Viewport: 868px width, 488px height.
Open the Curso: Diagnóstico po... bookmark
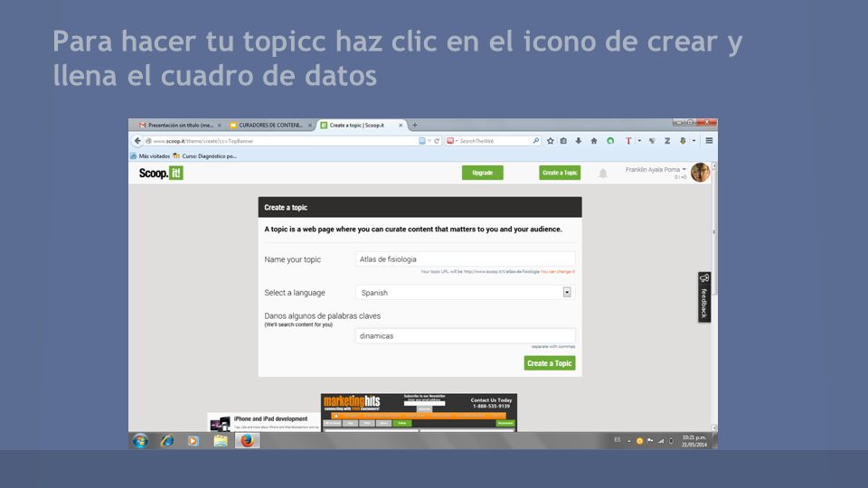(x=205, y=156)
